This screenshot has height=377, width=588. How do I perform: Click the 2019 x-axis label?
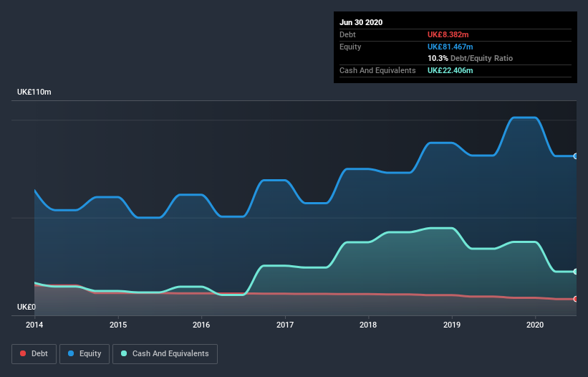click(x=452, y=325)
